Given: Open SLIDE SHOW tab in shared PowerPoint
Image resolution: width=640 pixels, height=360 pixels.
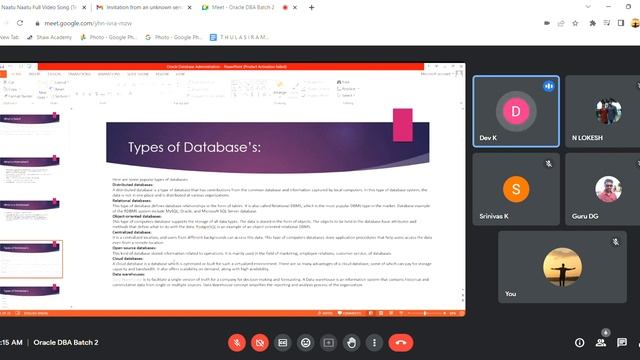Looking at the screenshot, I should pos(138,74).
